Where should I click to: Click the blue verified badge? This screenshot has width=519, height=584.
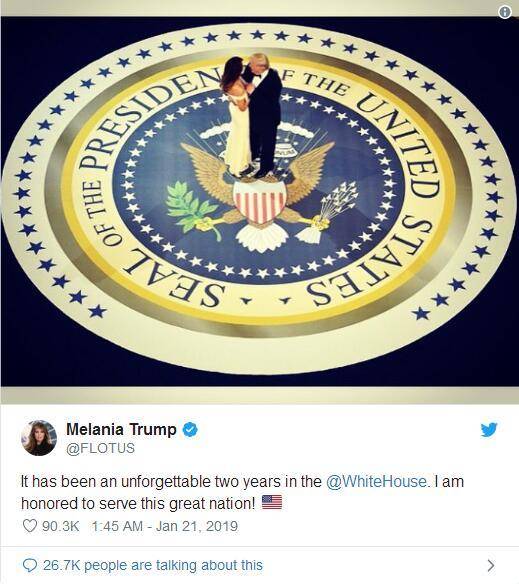pos(190,429)
